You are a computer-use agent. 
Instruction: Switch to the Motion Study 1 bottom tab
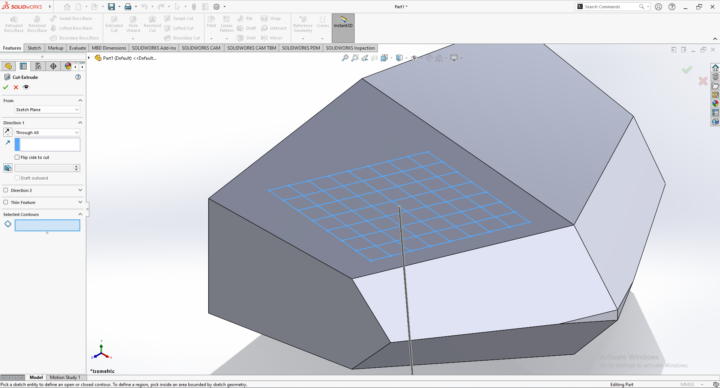click(x=65, y=377)
